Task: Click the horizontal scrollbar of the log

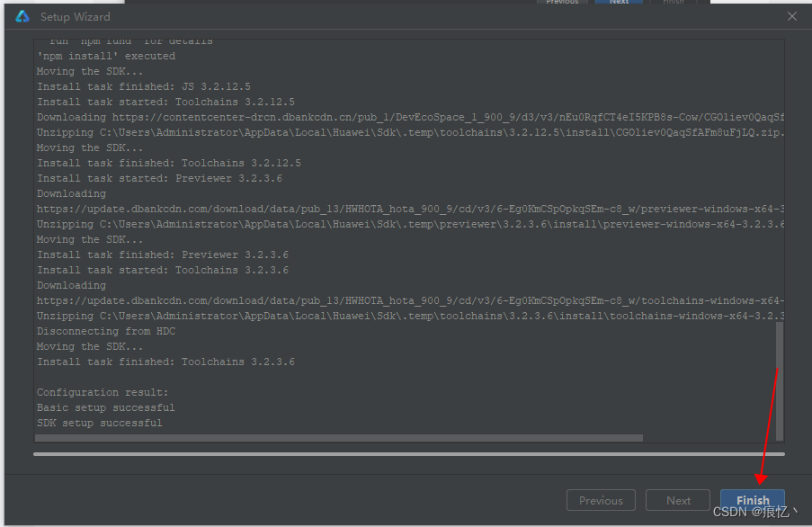Action: click(x=339, y=438)
